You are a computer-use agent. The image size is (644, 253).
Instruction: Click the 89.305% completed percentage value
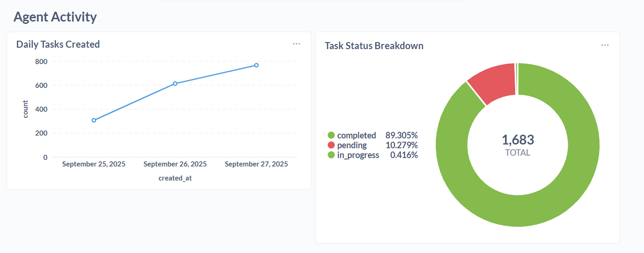pyautogui.click(x=401, y=136)
